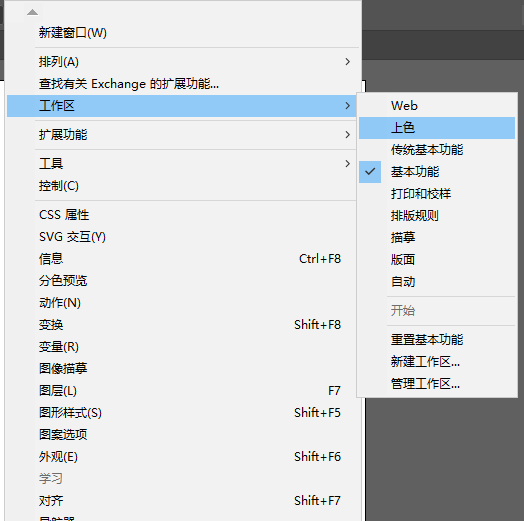Open the SVG 交互(Y) panel

[x=182, y=237]
